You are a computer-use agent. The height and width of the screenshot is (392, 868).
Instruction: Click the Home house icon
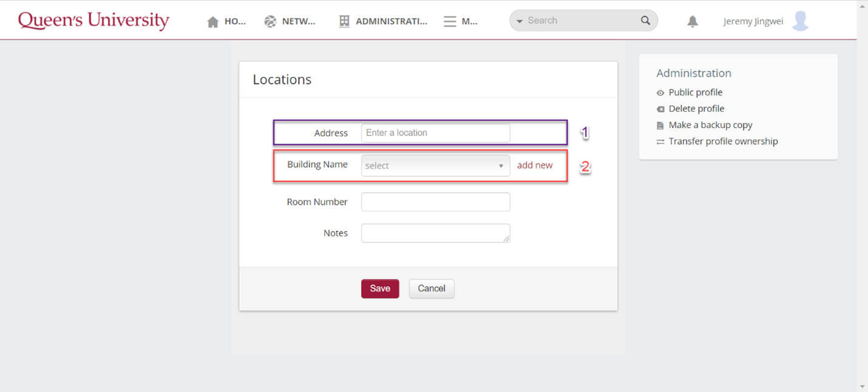pos(212,22)
